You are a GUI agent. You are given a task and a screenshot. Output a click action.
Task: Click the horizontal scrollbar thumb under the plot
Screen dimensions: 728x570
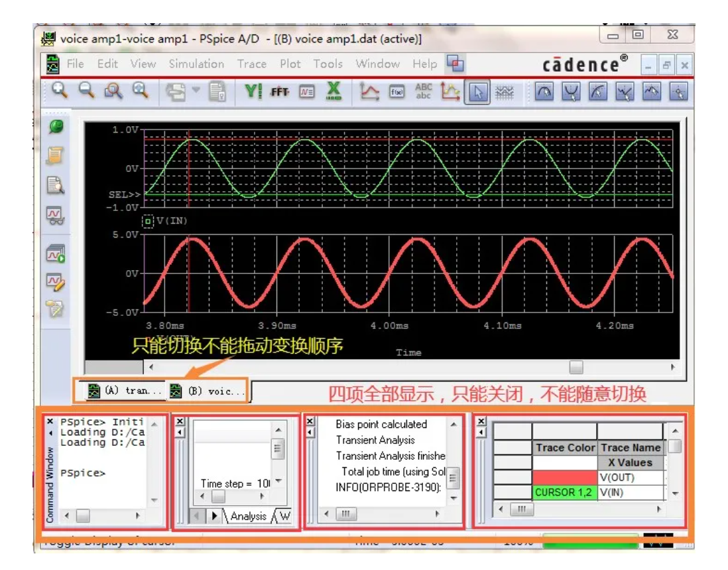(576, 367)
